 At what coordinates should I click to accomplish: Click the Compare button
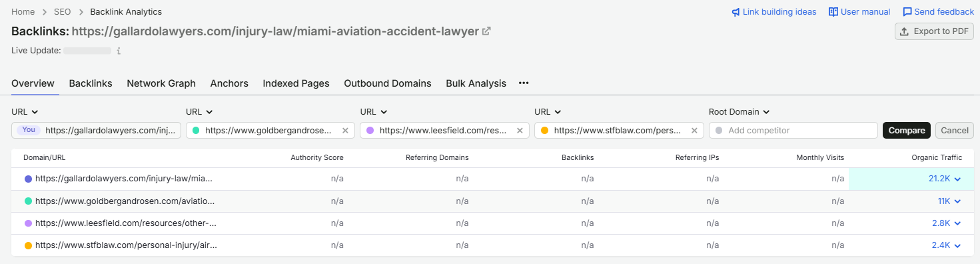click(x=907, y=131)
